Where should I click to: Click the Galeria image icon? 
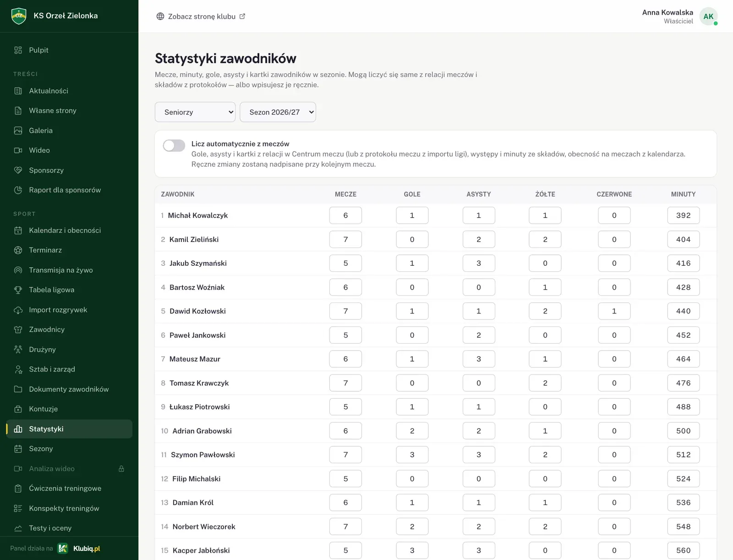coord(18,131)
